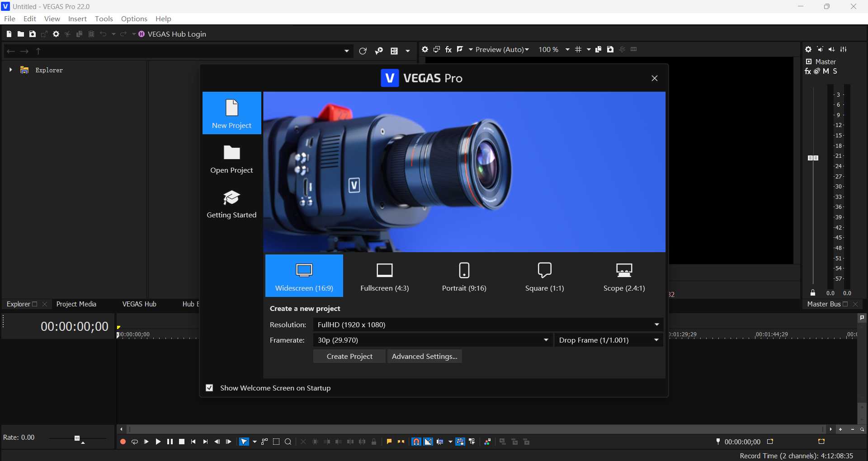The height and width of the screenshot is (461, 868).
Task: Choose Scope (2.4:1) aspect preset
Action: [x=624, y=276]
